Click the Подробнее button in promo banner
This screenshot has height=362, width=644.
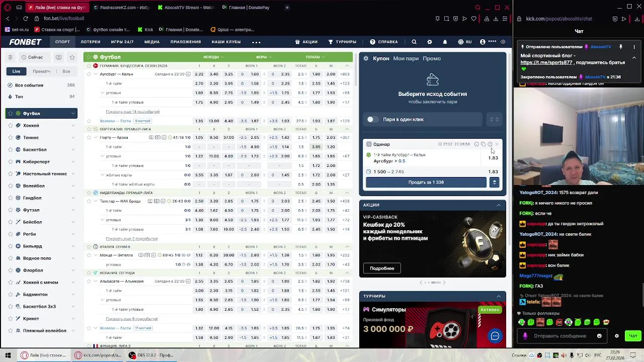(x=382, y=268)
